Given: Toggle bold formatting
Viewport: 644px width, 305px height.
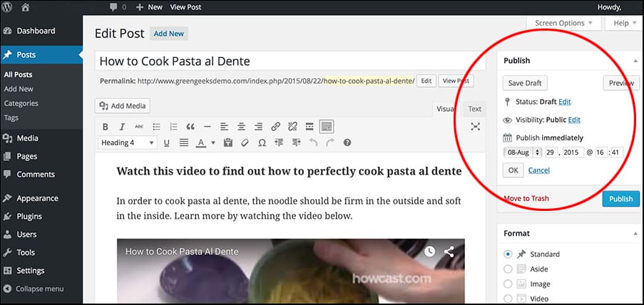Looking at the screenshot, I should coord(105,127).
